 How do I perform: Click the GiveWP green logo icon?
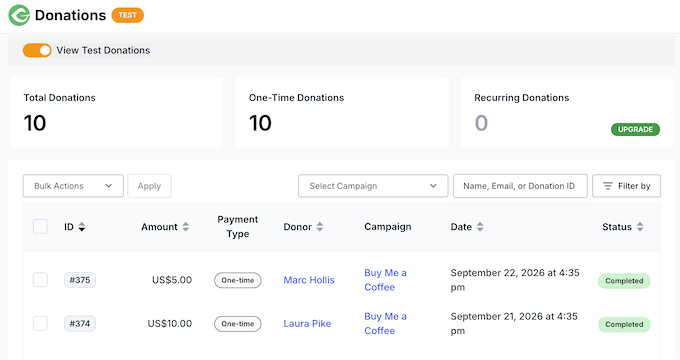pos(19,15)
